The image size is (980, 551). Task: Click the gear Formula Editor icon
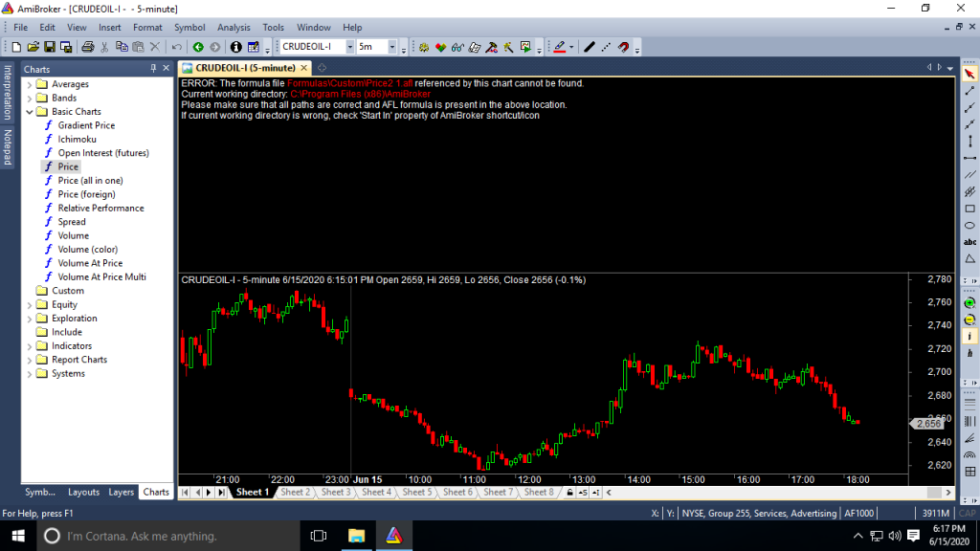424,47
